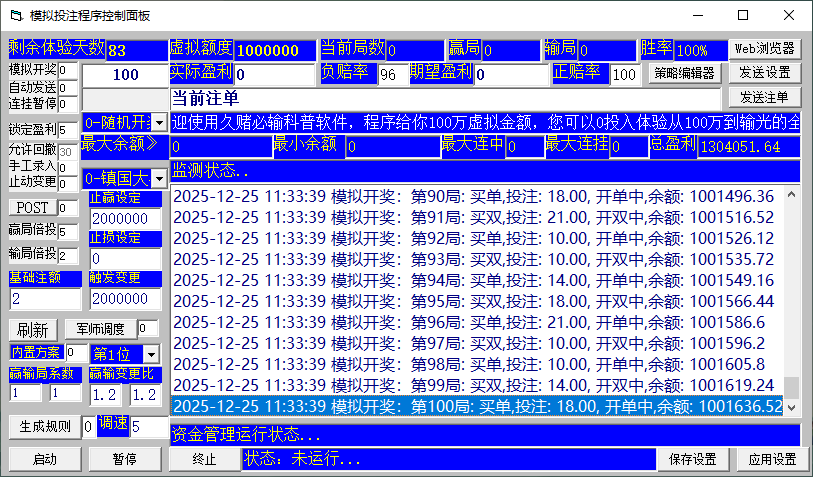Click the 保存设置 button
813x477 pixels.
pos(692,459)
